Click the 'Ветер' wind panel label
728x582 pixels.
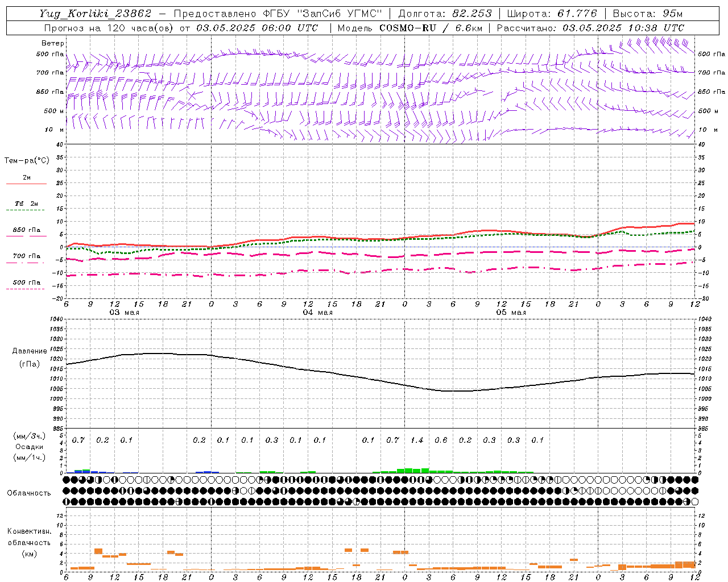point(53,43)
